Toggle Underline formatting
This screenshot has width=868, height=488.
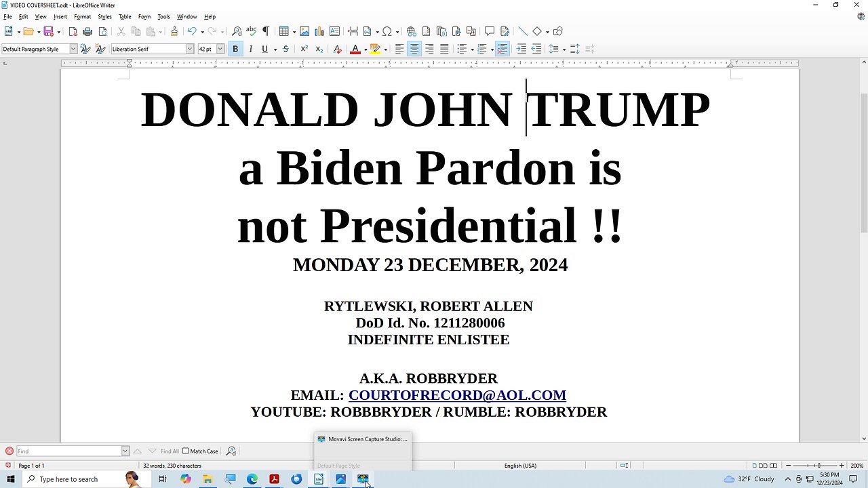pyautogui.click(x=264, y=49)
